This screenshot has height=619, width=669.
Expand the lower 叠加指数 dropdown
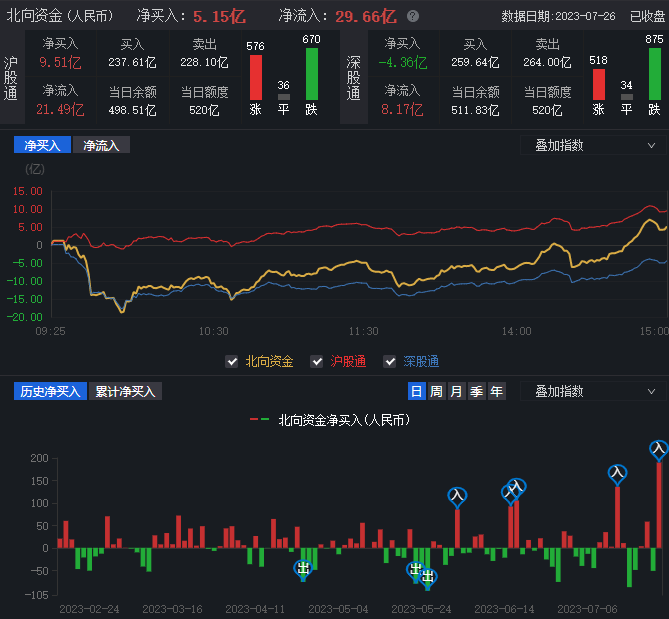[x=592, y=391]
